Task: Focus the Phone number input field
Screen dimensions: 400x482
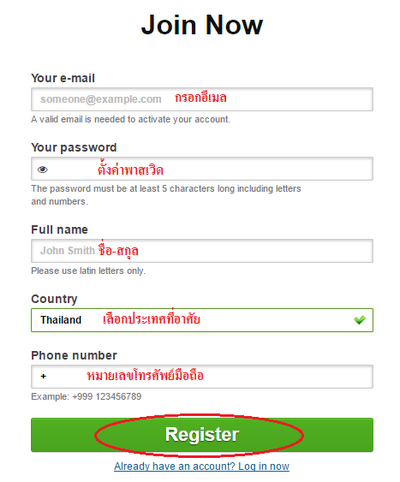Action: point(202,377)
